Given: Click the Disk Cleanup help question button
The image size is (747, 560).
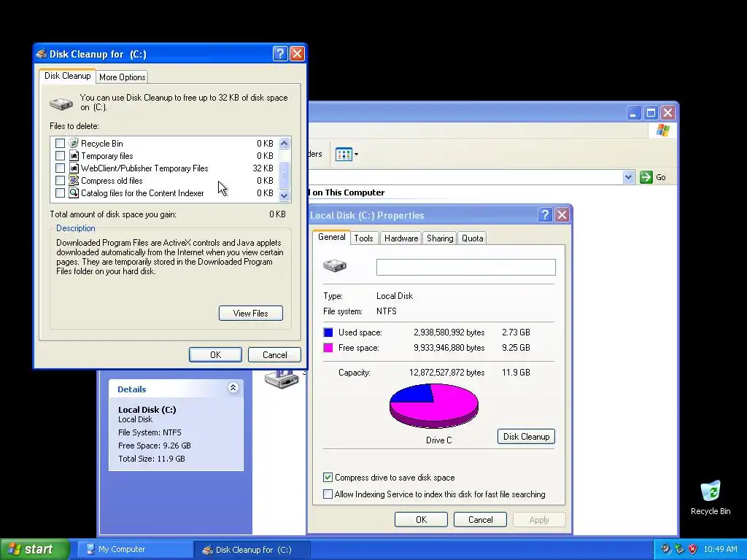Looking at the screenshot, I should coord(280,53).
